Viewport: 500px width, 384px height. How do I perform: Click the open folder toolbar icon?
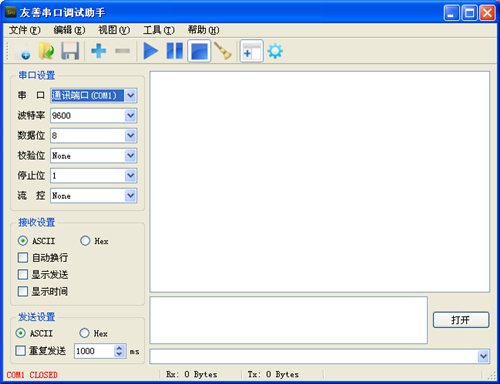click(x=46, y=51)
